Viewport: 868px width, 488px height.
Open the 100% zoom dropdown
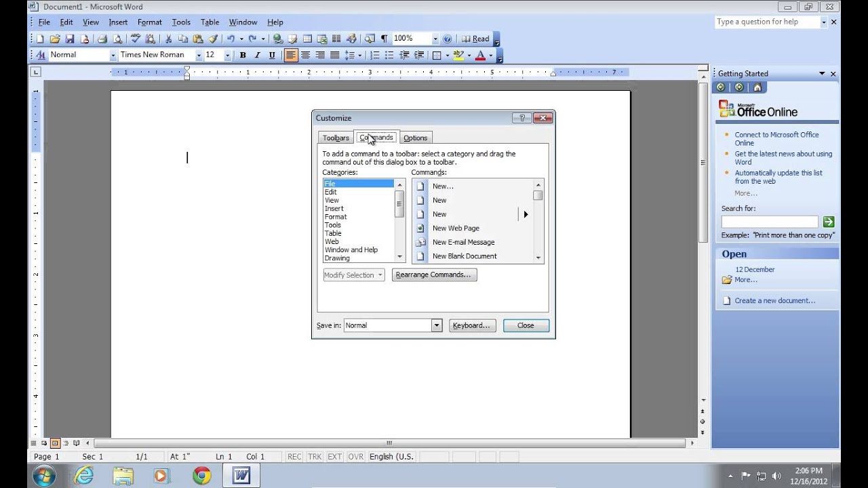[435, 39]
